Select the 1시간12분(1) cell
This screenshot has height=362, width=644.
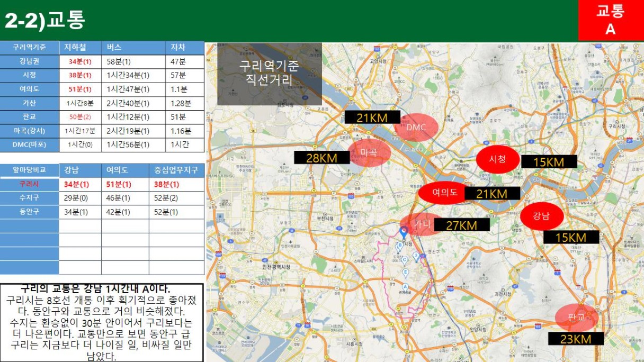pos(133,116)
